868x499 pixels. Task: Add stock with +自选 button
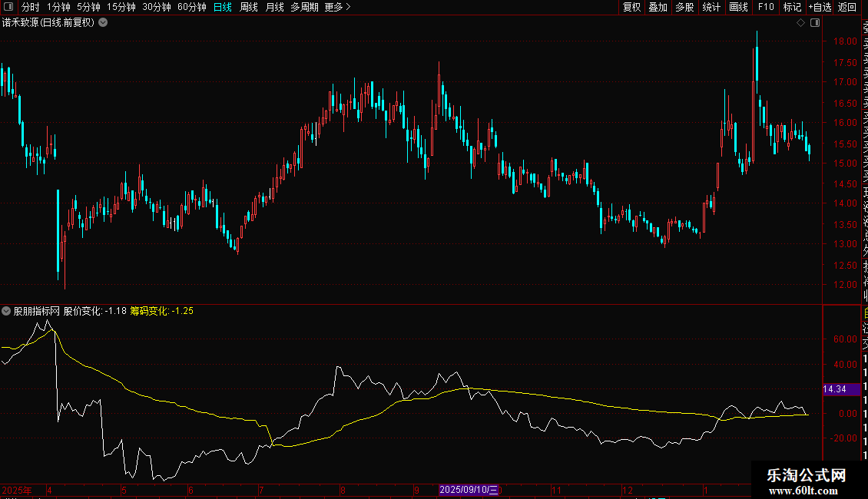820,7
